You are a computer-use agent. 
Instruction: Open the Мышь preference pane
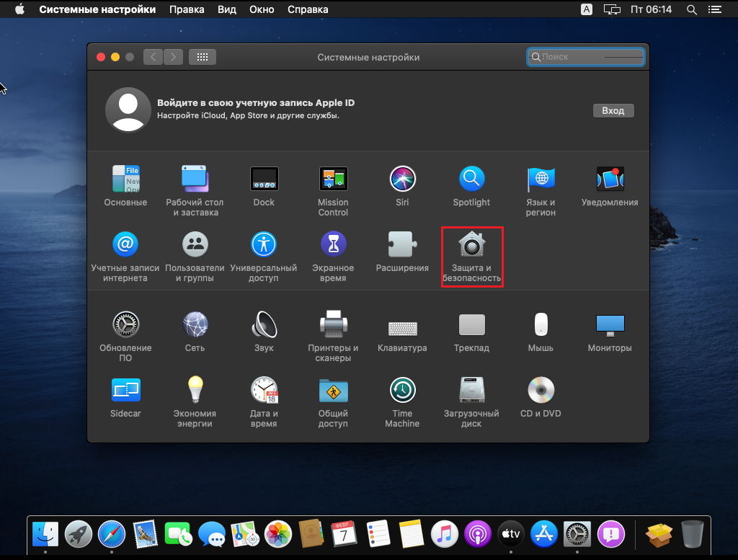pos(541,324)
